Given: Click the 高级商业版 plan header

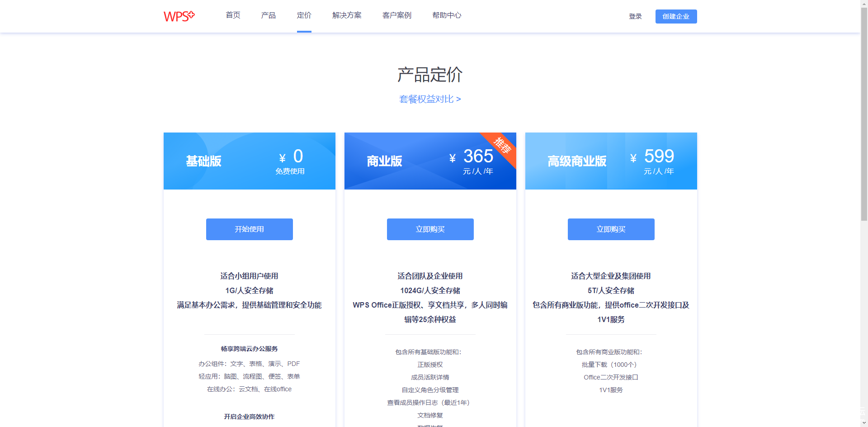Looking at the screenshot, I should pyautogui.click(x=611, y=161).
